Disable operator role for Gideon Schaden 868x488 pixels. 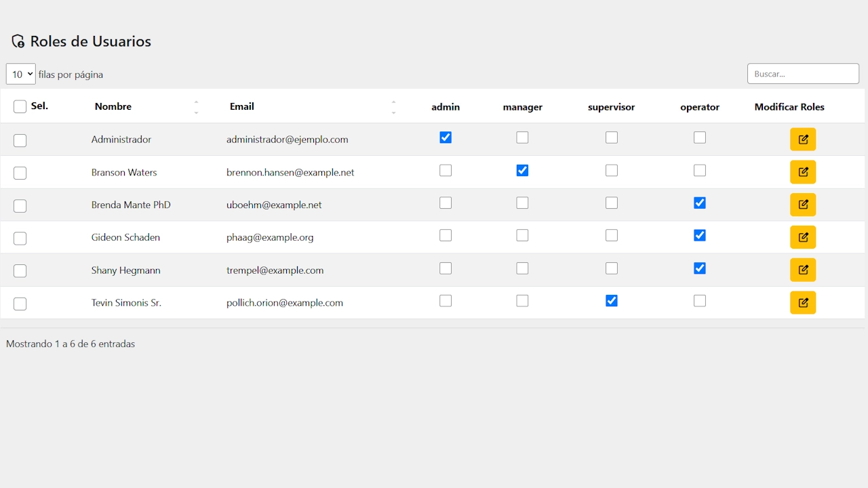[x=700, y=236]
